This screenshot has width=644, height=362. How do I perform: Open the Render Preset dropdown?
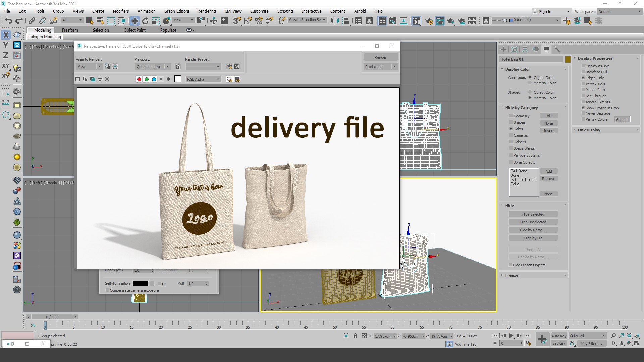point(203,67)
